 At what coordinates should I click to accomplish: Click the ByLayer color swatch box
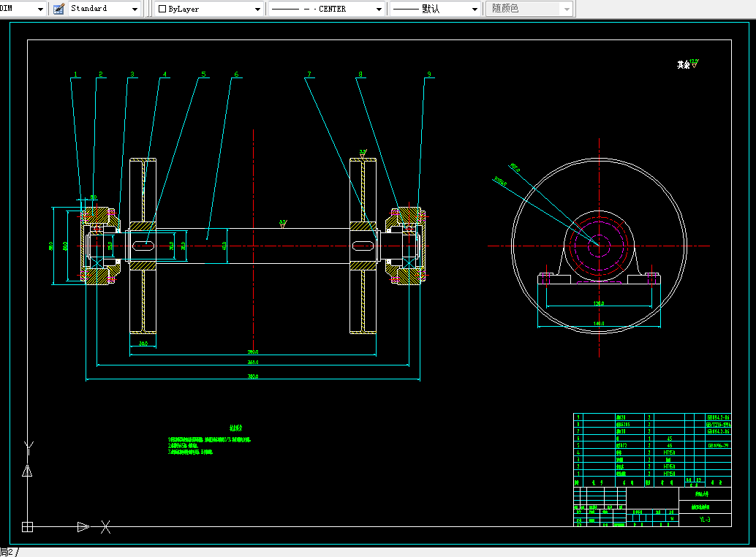click(162, 9)
